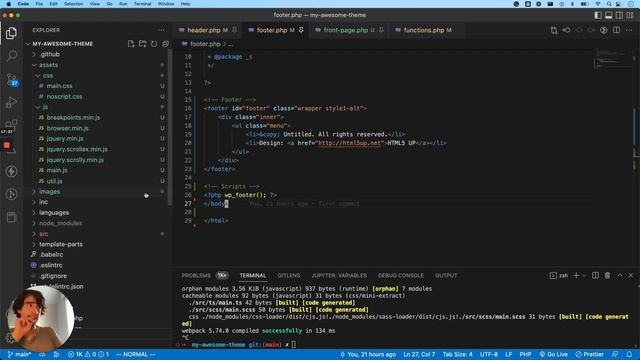Screen dimensions: 640x360
Task: Switch to front-page.php editor tab
Action: (x=345, y=30)
